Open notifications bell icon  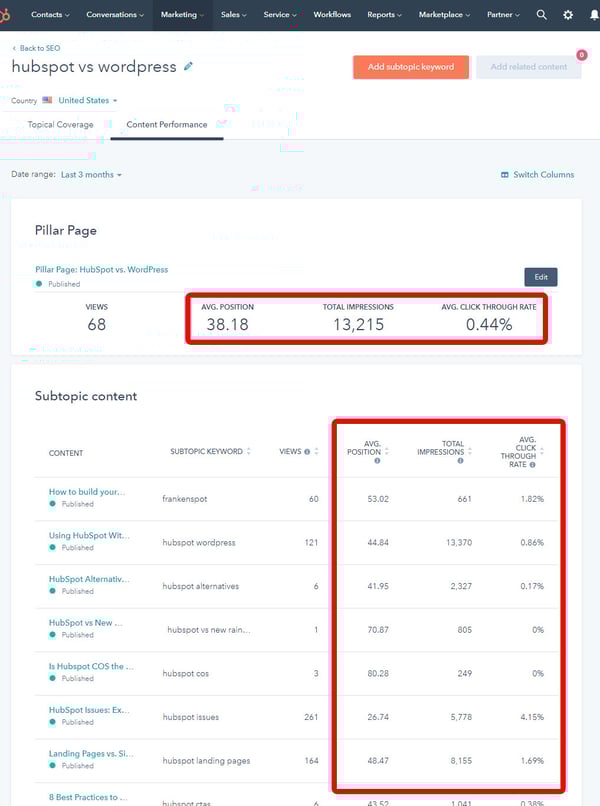594,15
